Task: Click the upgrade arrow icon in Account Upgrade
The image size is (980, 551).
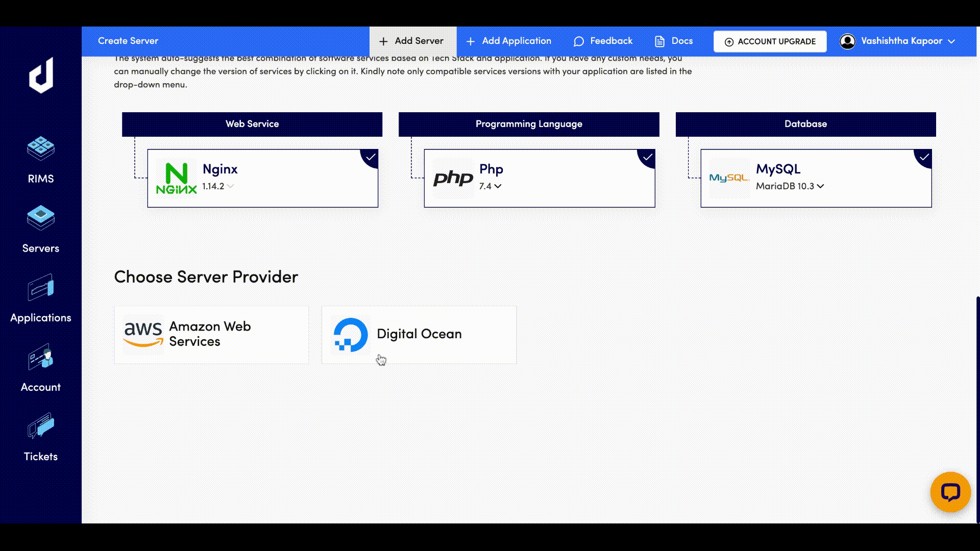Action: point(729,42)
